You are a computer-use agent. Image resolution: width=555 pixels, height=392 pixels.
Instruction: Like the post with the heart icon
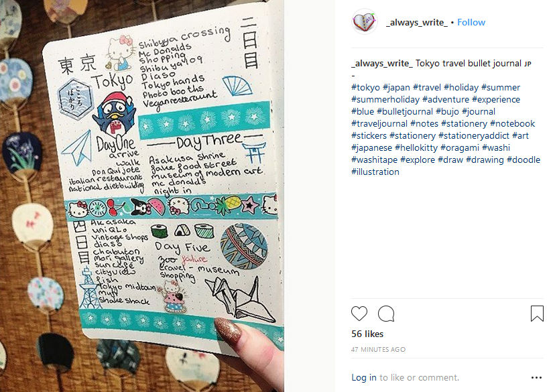pyautogui.click(x=359, y=314)
